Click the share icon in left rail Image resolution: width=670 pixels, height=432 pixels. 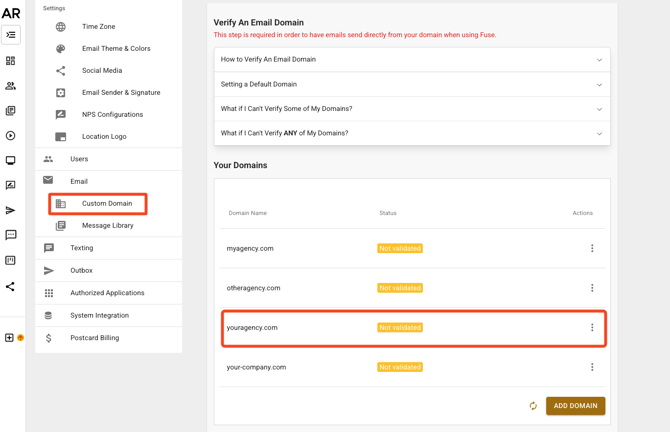coord(11,287)
